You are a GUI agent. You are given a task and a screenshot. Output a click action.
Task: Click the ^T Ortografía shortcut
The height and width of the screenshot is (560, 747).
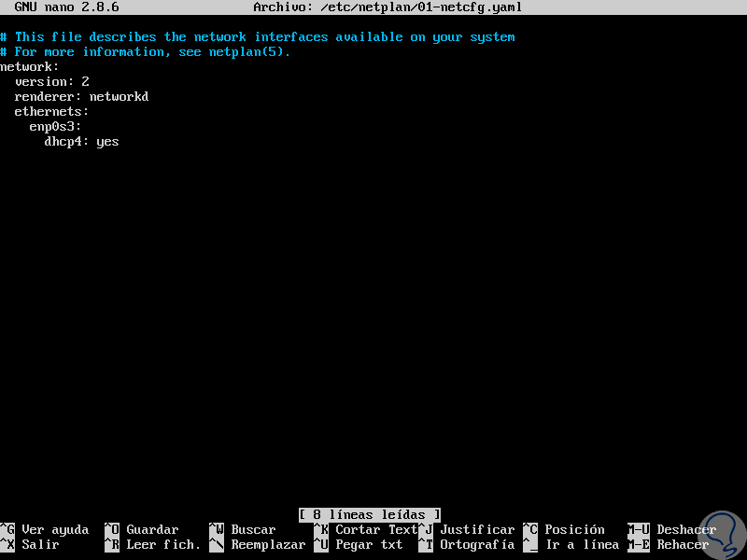467,544
